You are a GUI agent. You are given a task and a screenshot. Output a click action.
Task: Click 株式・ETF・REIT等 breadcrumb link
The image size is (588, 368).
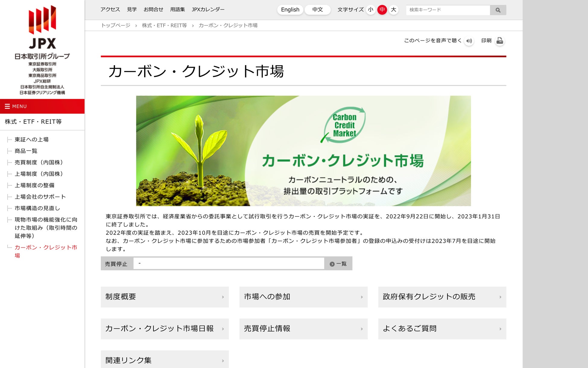[x=164, y=25]
